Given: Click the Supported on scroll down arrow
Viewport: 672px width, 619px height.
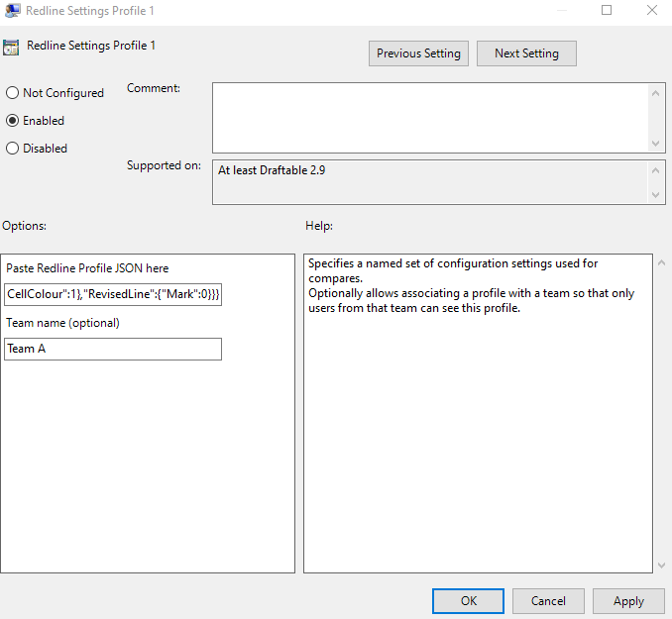Looking at the screenshot, I should point(655,194).
